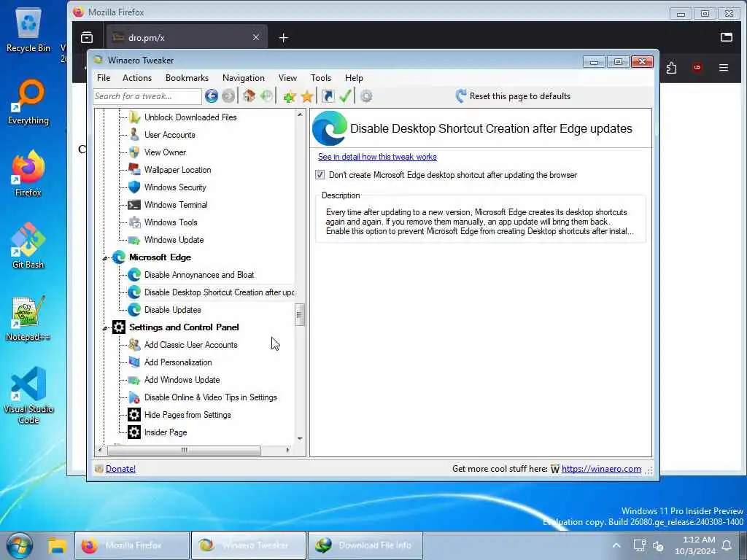Open settings via the gear toolbar icon
Screen dimensions: 747x560
click(366, 96)
